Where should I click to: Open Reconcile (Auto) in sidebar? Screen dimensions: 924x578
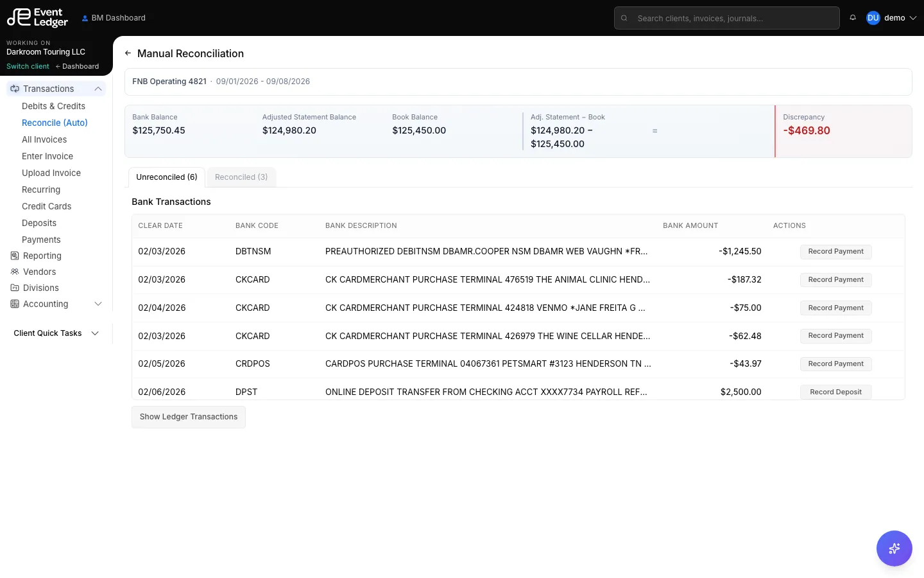(55, 123)
